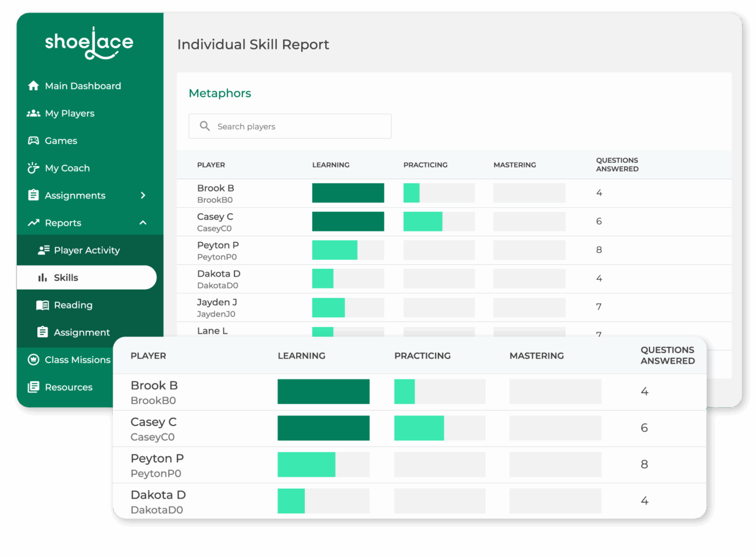Open the Assignment report submenu item
756x558 pixels.
pos(81,332)
